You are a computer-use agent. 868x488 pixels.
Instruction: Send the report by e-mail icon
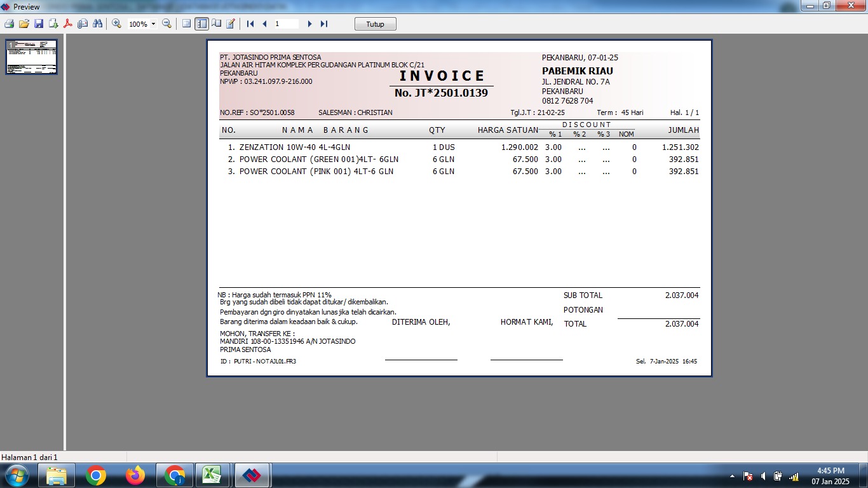tap(83, 24)
